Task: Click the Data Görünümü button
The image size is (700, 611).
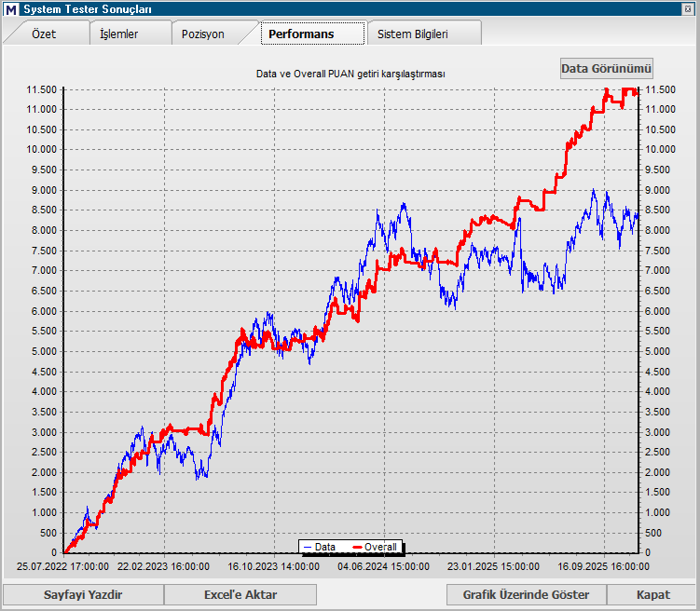Action: coord(606,69)
